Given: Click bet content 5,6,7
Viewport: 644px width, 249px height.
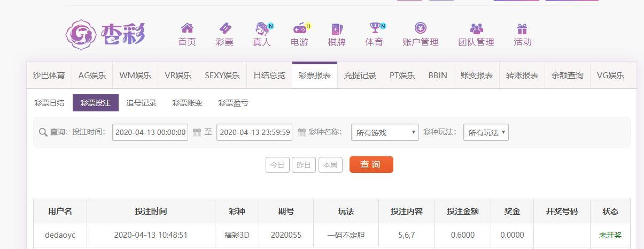Looking at the screenshot, I should click(x=407, y=235).
